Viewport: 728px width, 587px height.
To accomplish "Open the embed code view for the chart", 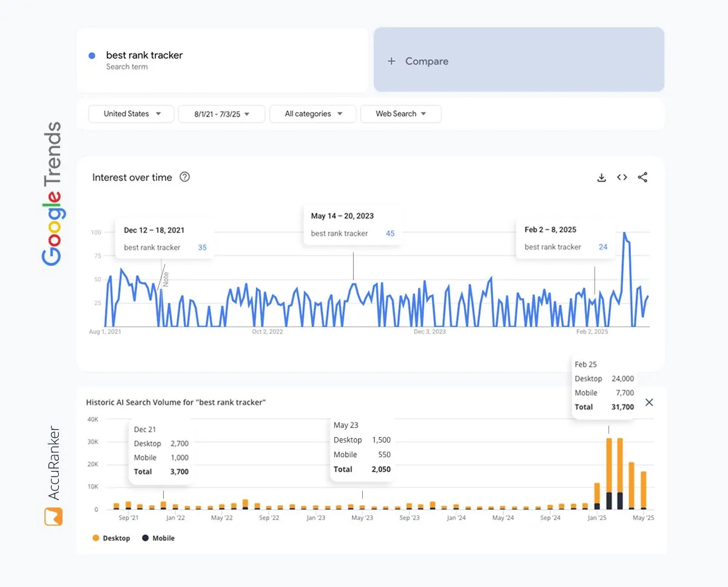I will pyautogui.click(x=622, y=177).
